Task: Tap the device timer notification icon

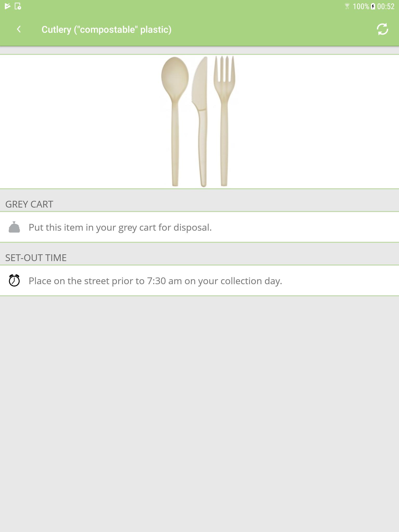Action: tap(18, 6)
